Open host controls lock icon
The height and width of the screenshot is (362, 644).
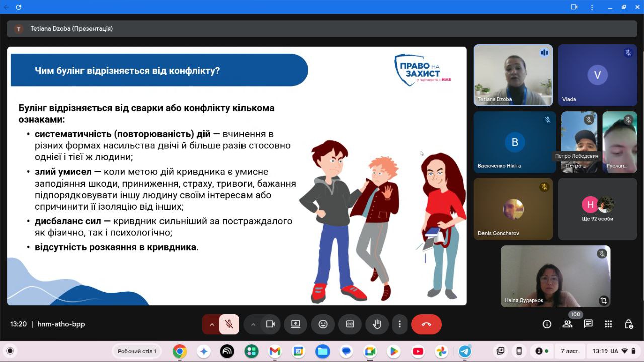coord(628,324)
